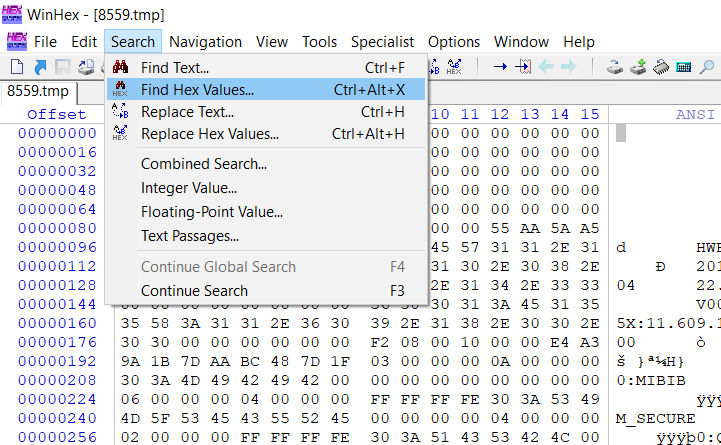This screenshot has width=721, height=445.
Task: Choose Replace Text in the Search menu
Action: [187, 112]
